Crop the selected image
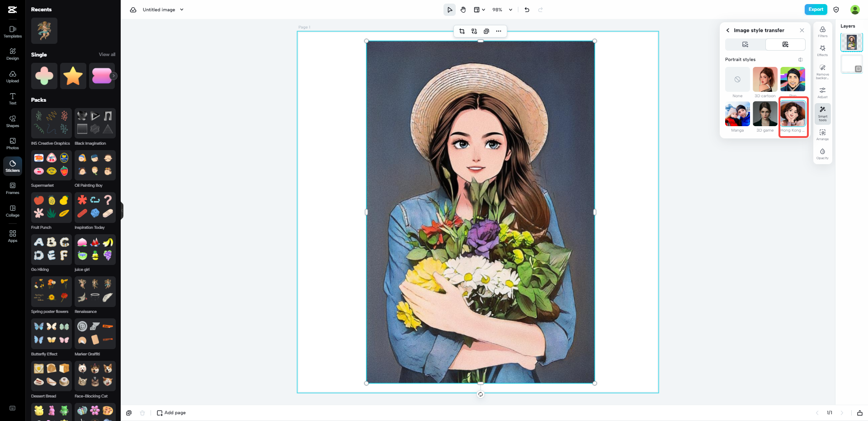Image resolution: width=868 pixels, height=421 pixels. coord(462,31)
